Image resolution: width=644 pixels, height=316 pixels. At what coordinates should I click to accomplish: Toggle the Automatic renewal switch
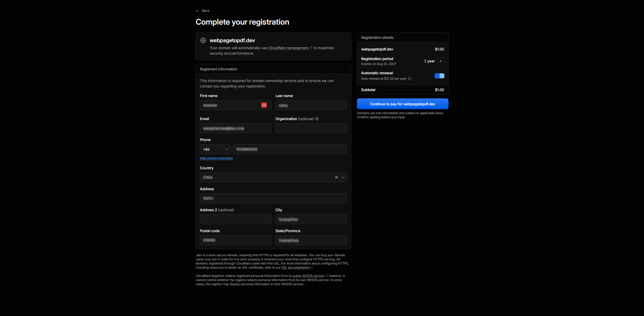coord(440,76)
